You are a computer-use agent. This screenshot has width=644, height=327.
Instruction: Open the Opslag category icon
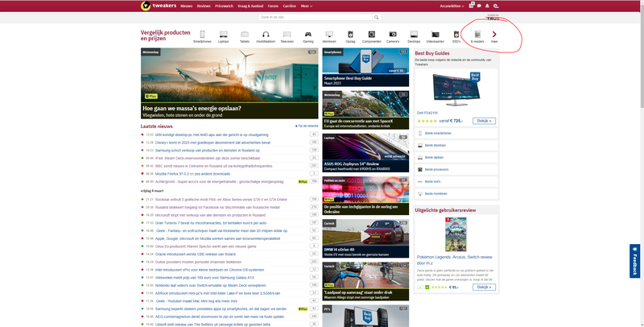pyautogui.click(x=350, y=35)
